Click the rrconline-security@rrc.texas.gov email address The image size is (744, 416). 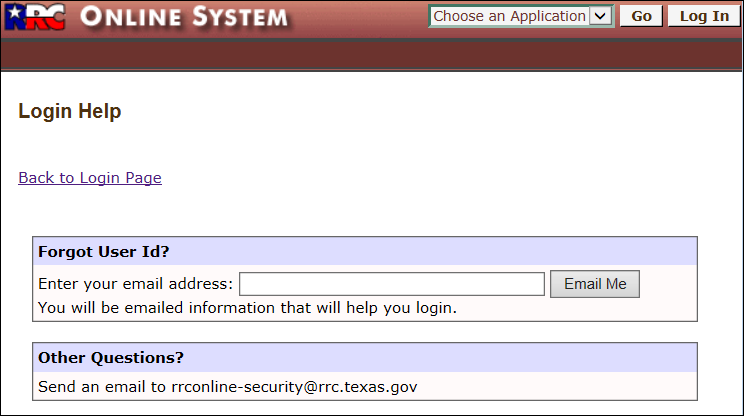tap(295, 385)
